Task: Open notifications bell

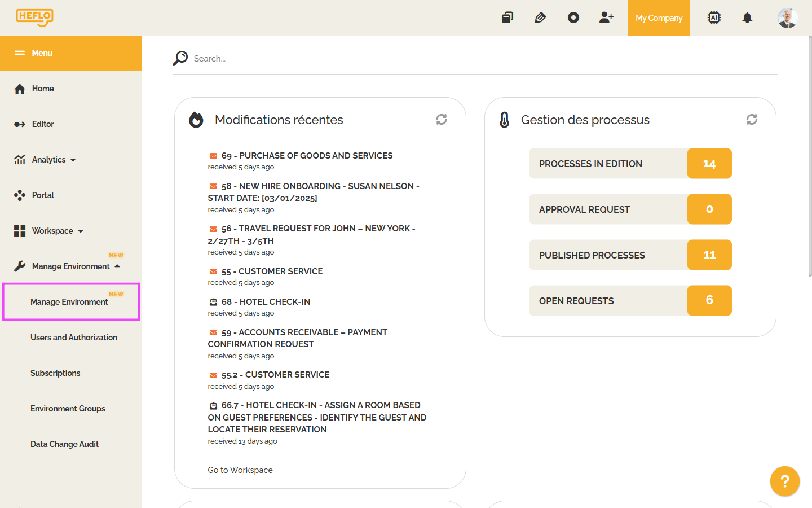Action: pyautogui.click(x=747, y=17)
